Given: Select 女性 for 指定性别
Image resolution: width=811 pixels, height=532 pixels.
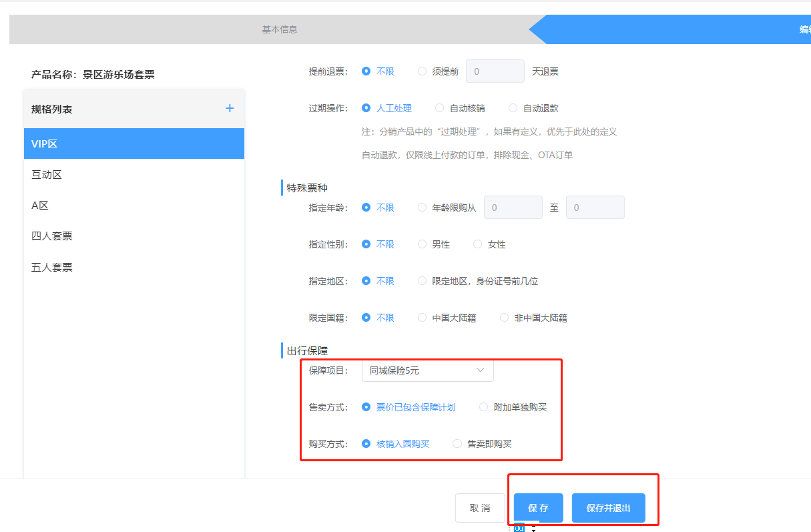Looking at the screenshot, I should pyautogui.click(x=477, y=244).
